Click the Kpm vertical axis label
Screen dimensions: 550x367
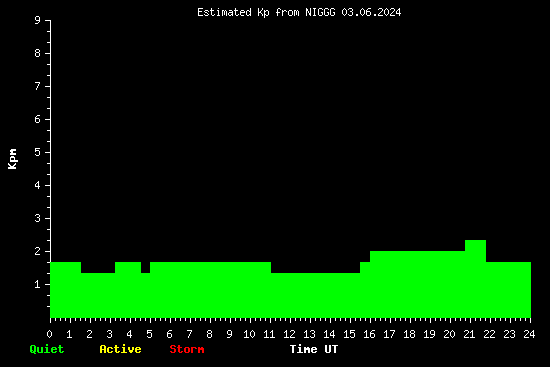[13, 159]
